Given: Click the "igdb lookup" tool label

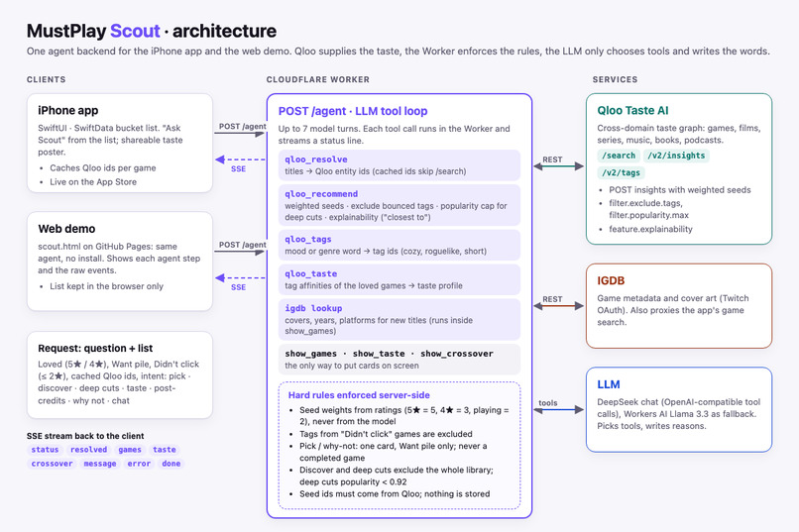Looking at the screenshot, I should 313,308.
